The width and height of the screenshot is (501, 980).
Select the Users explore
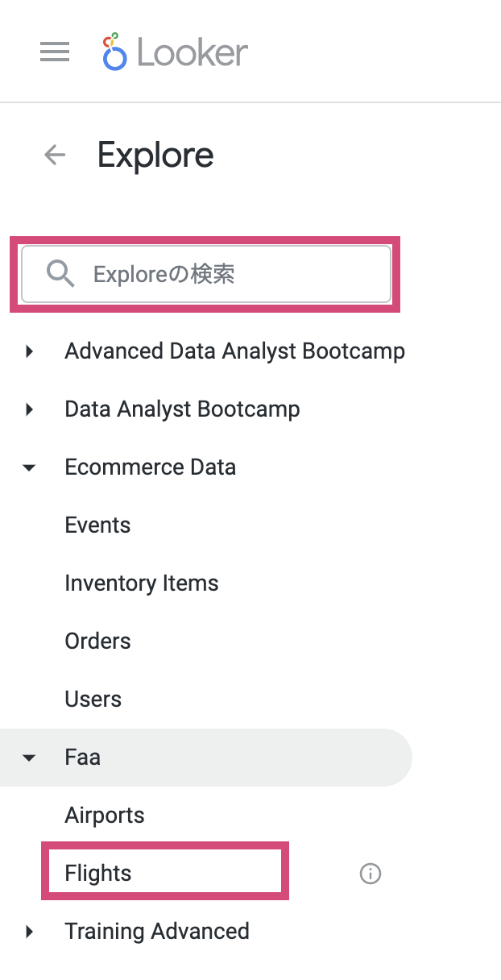pyautogui.click(x=93, y=699)
